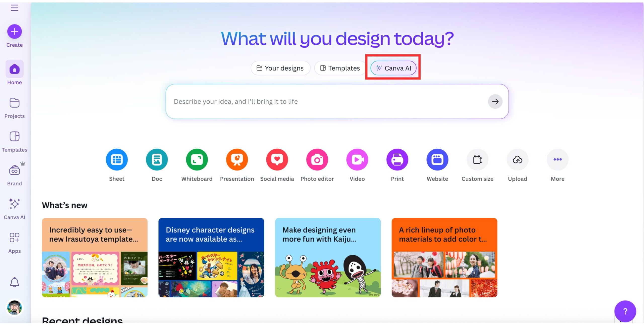Open the help question mark button
This screenshot has width=644, height=333.
tap(625, 311)
